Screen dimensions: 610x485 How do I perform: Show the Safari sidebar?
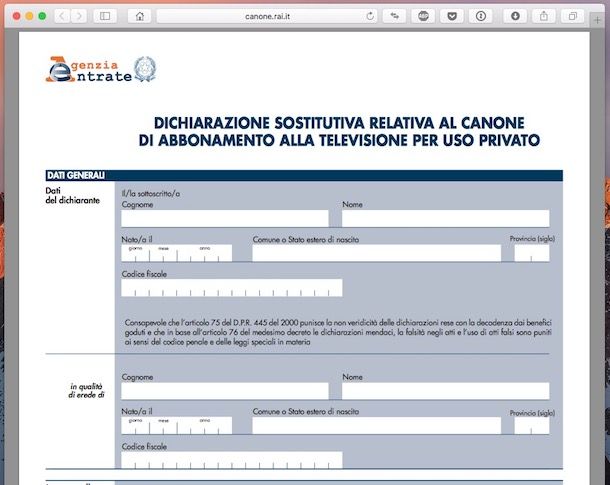coord(105,16)
